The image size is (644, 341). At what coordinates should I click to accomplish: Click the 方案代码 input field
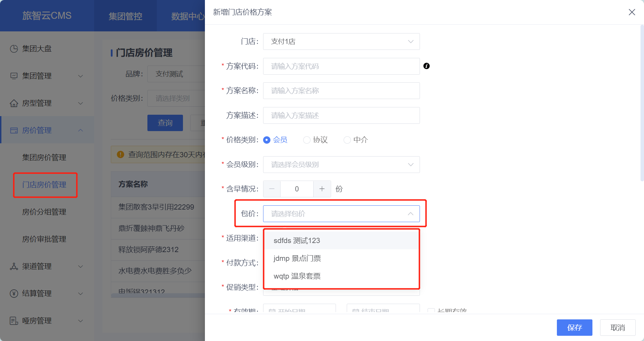342,66
